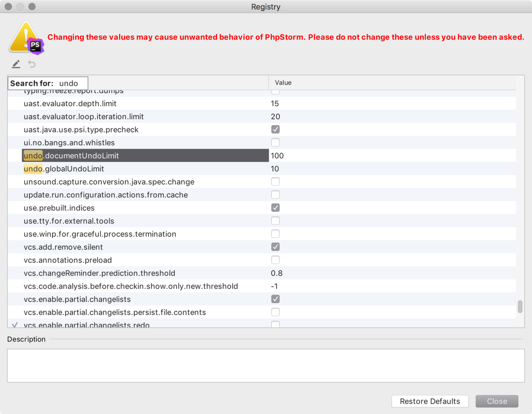
Task: Enable ui.no.bangs.and.whistles
Action: (275, 142)
